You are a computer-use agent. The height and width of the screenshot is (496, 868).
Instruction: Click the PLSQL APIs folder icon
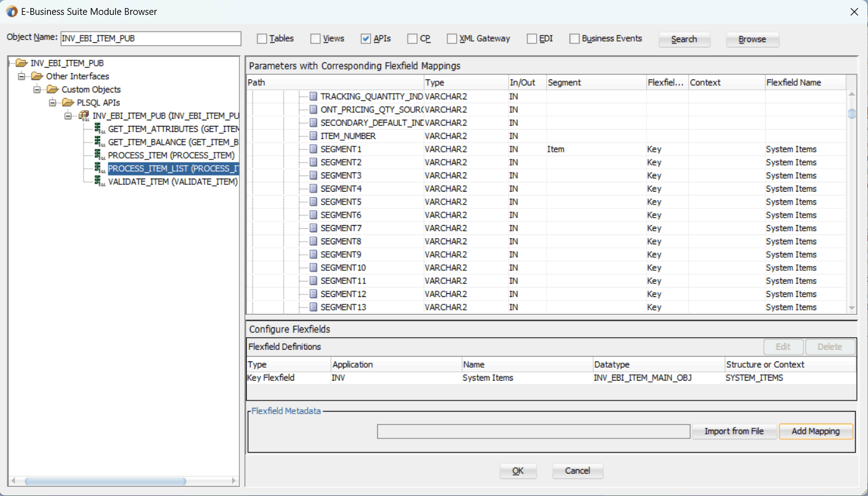click(x=68, y=102)
